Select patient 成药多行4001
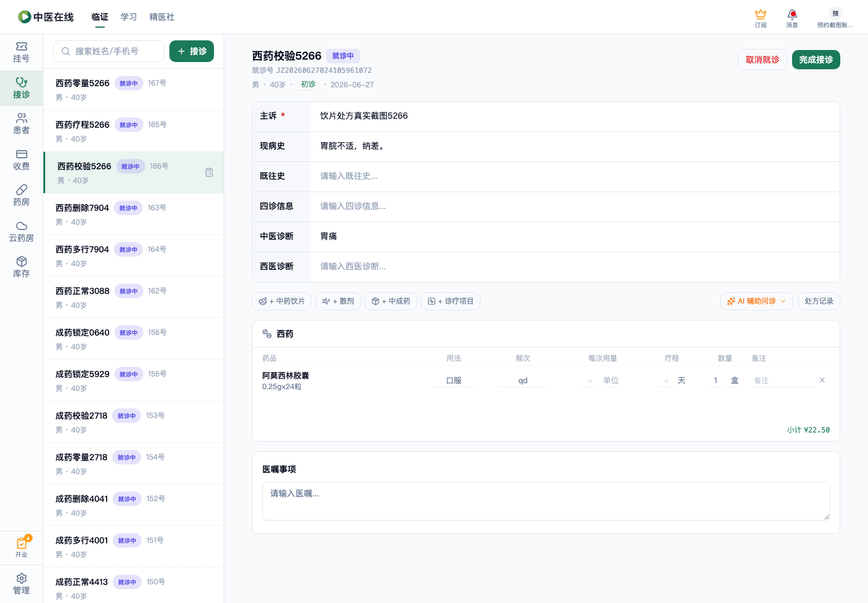The width and height of the screenshot is (868, 603). coord(133,546)
